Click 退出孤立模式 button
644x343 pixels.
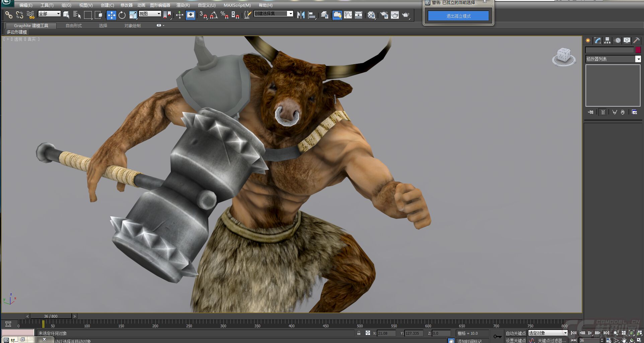[458, 16]
